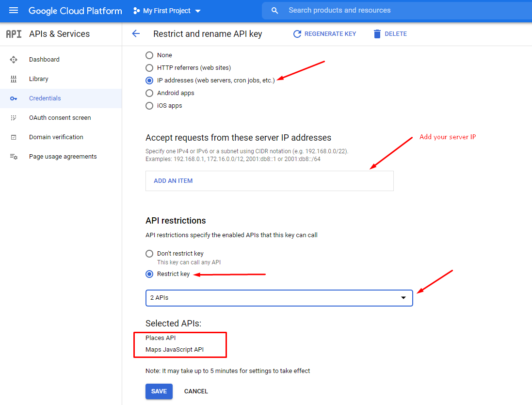Click Places API in Selected APIs
The width and height of the screenshot is (532, 405).
pos(161,338)
